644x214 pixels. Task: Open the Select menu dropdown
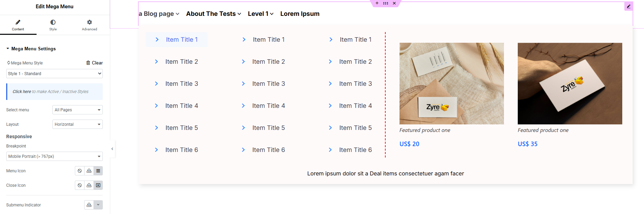[77, 110]
